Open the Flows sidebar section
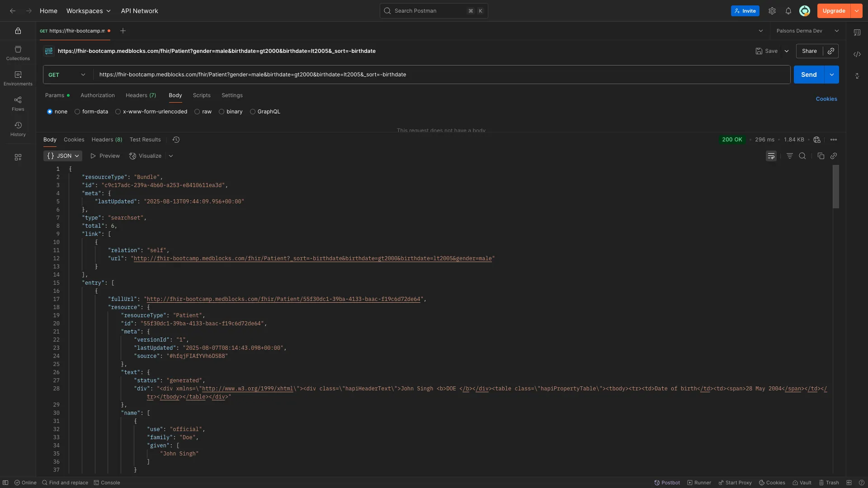The width and height of the screenshot is (868, 488). click(x=18, y=103)
